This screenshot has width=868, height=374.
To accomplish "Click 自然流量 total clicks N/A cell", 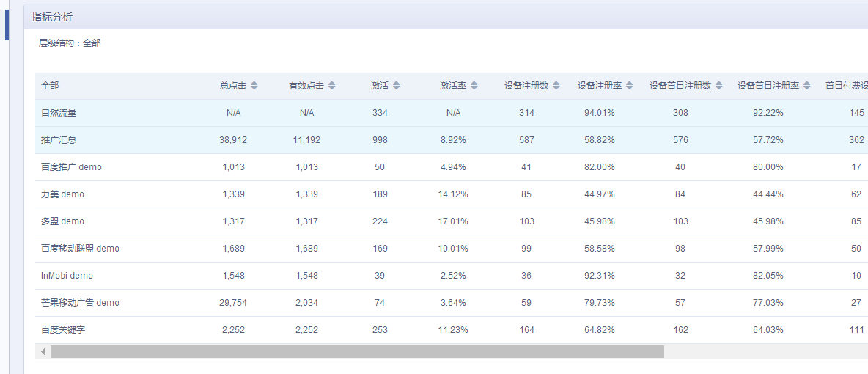I will (234, 113).
